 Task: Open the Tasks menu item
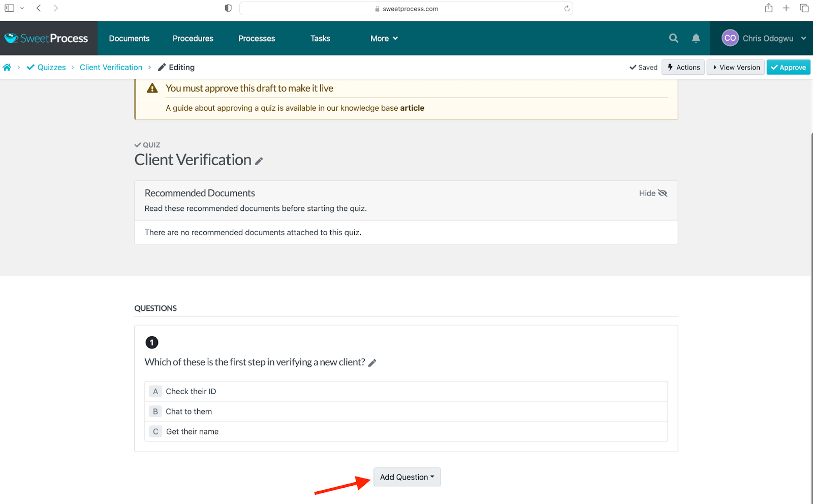click(320, 39)
